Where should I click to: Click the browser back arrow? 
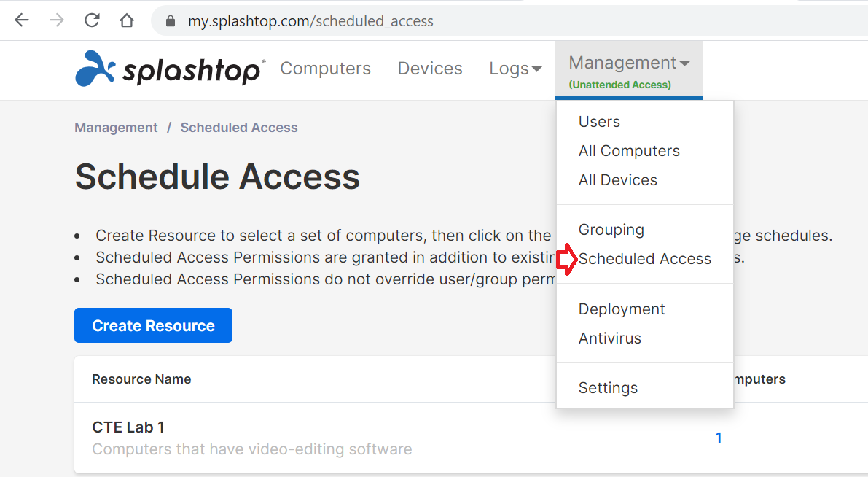pos(22,20)
